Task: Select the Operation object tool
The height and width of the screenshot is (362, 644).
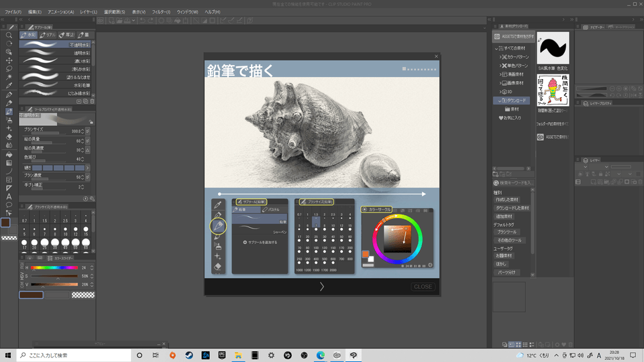Action: tap(9, 52)
